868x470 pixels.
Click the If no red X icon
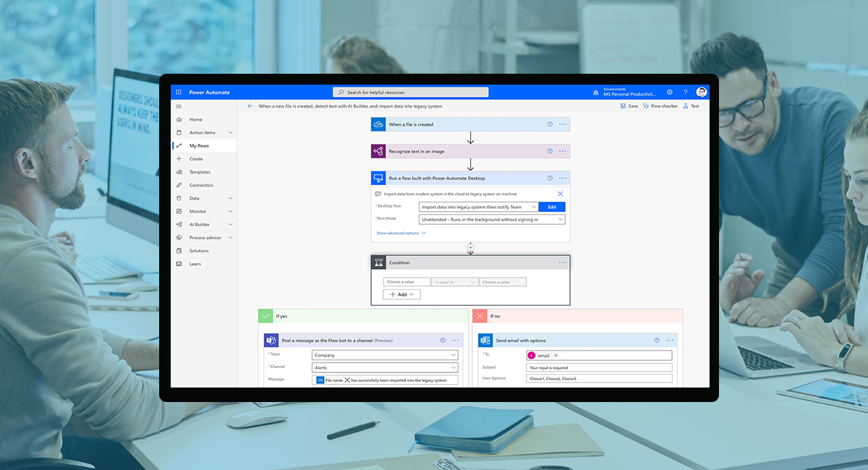click(x=480, y=316)
